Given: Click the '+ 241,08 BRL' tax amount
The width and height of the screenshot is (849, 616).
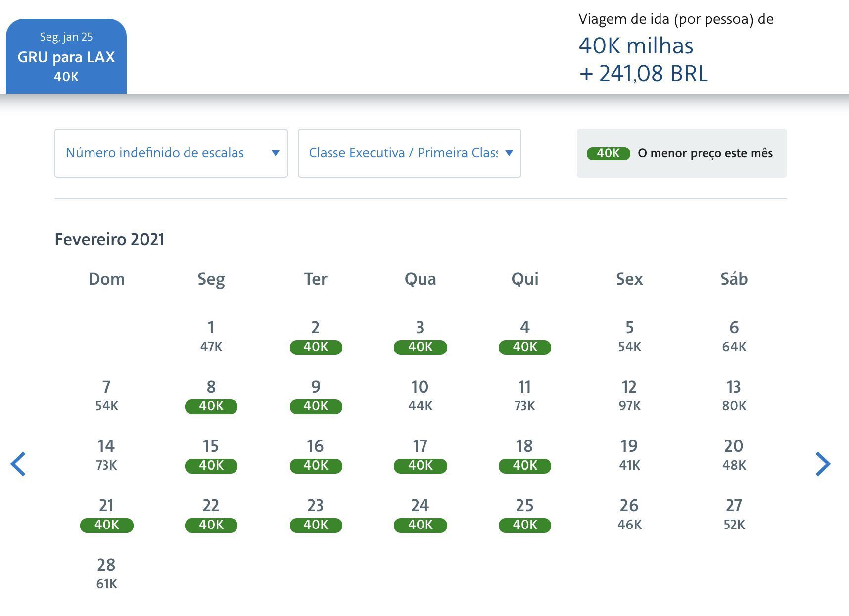Looking at the screenshot, I should tap(644, 74).
